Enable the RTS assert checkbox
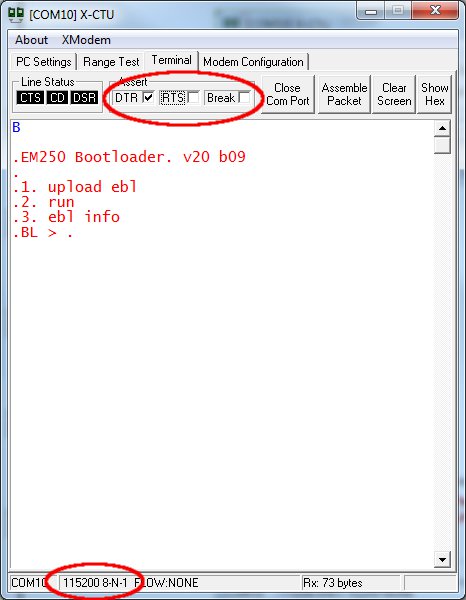Viewport: 466px width, 600px height. [194, 98]
